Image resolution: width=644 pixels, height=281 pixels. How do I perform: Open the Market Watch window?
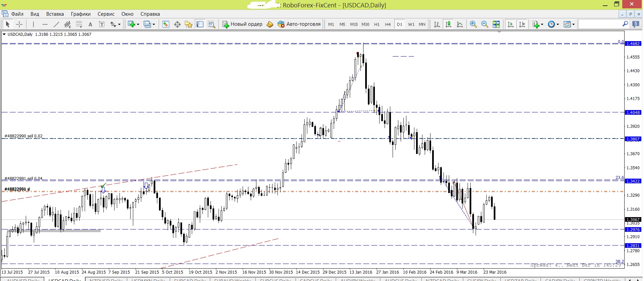click(166, 24)
